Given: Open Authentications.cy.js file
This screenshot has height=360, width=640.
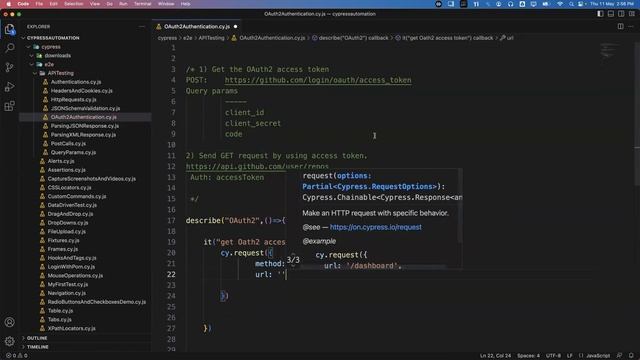Looking at the screenshot, I should click(x=76, y=82).
